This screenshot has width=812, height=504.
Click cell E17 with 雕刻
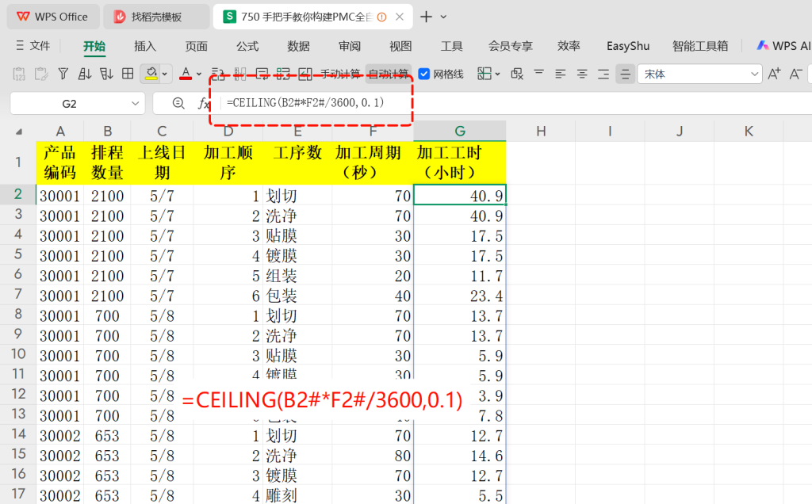[x=297, y=495]
